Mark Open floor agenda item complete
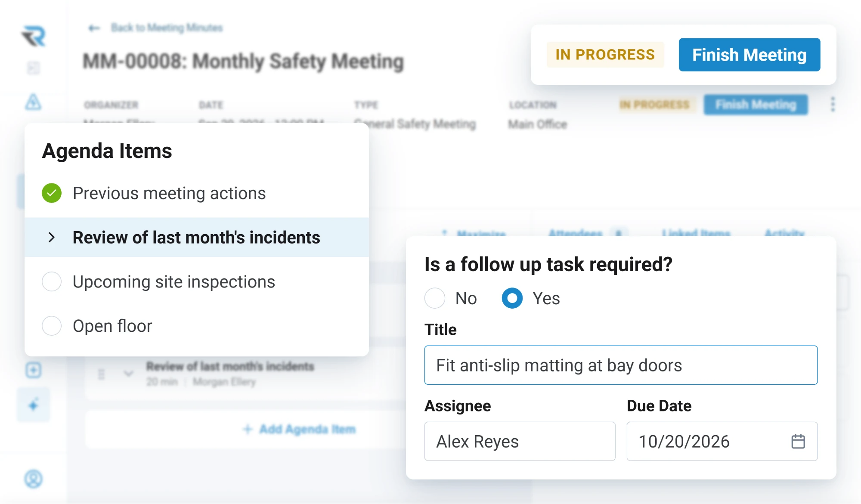 point(52,326)
